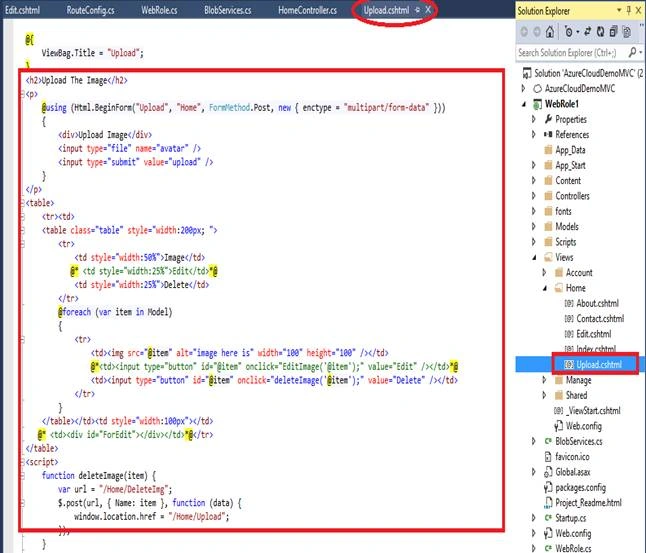The image size is (646, 553).
Task: Switch to the HomeController.cs tab
Action: click(307, 10)
